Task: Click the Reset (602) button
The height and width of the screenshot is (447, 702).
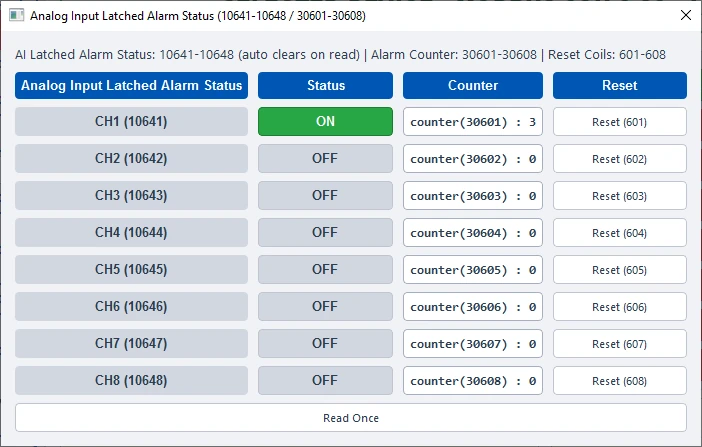Action: [x=620, y=159]
